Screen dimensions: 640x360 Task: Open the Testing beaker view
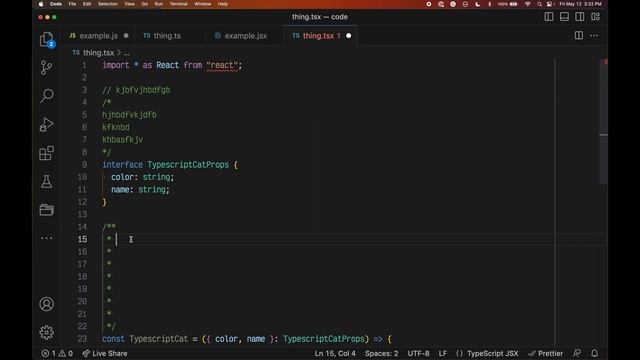point(47,182)
